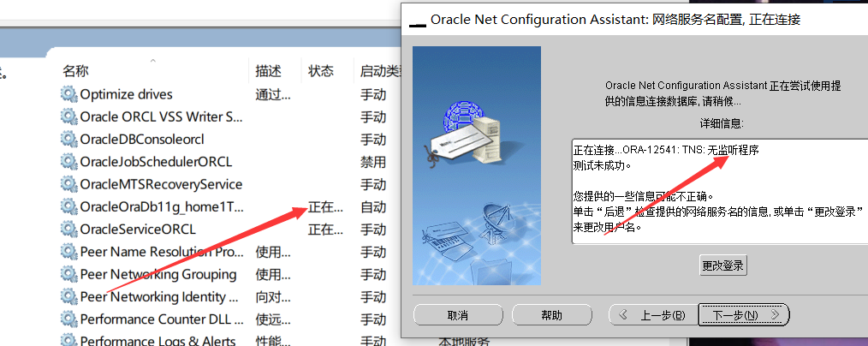Click the OracleDBConsoleorcl gear icon
This screenshot has height=346, width=868.
(x=68, y=139)
